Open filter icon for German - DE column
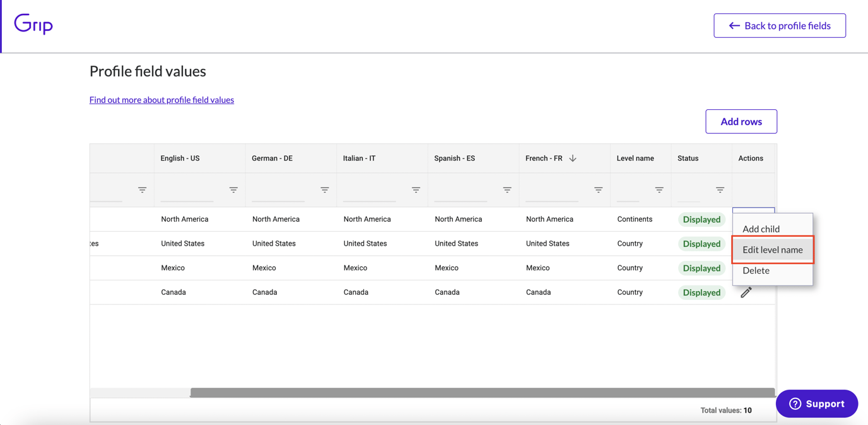 pos(325,189)
